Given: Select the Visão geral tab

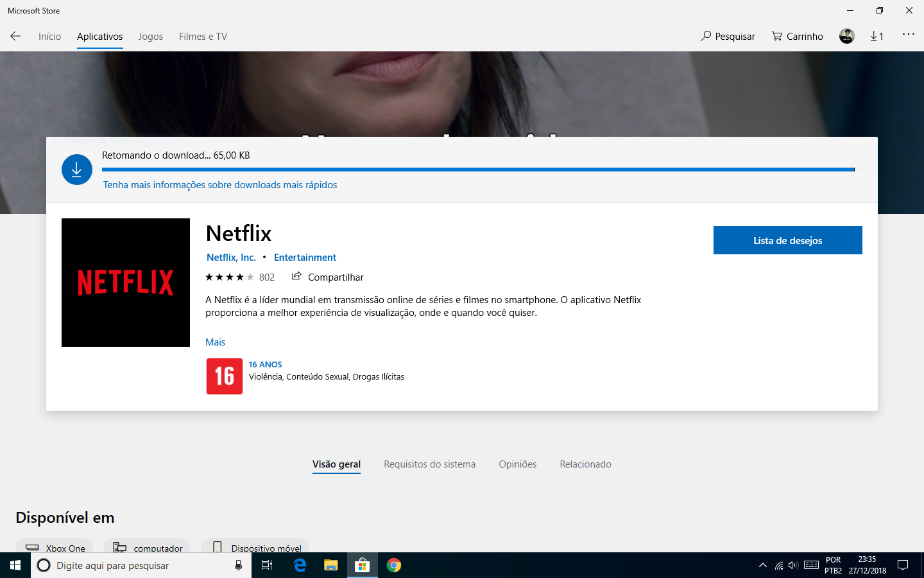Looking at the screenshot, I should pyautogui.click(x=336, y=464).
